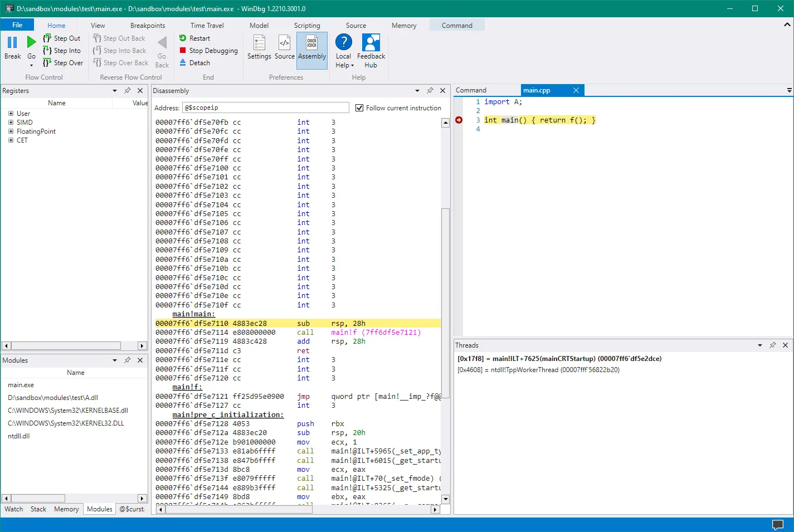794x532 pixels.
Task: Click the Detach icon
Action: point(183,63)
